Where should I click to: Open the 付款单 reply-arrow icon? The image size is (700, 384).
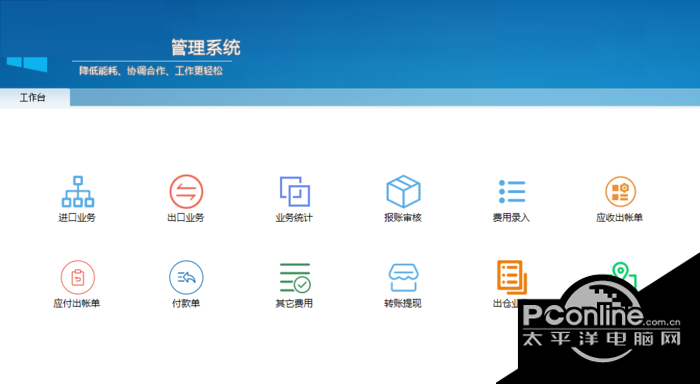(x=186, y=277)
